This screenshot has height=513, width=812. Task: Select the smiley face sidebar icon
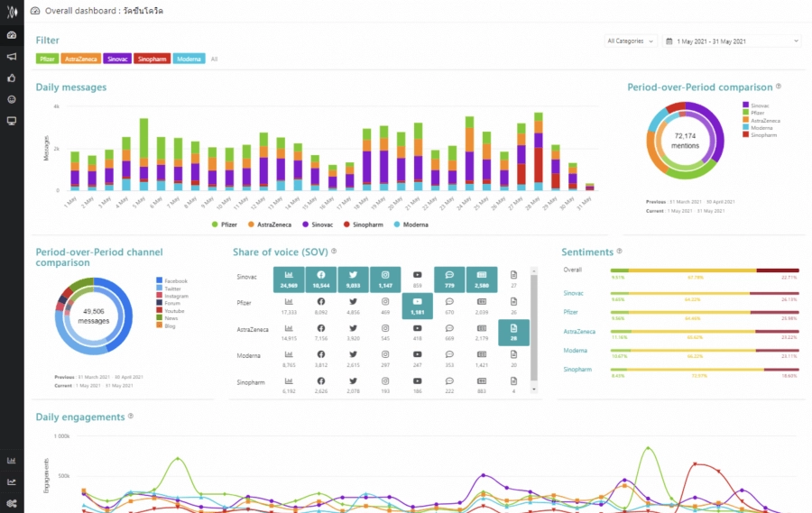12,99
